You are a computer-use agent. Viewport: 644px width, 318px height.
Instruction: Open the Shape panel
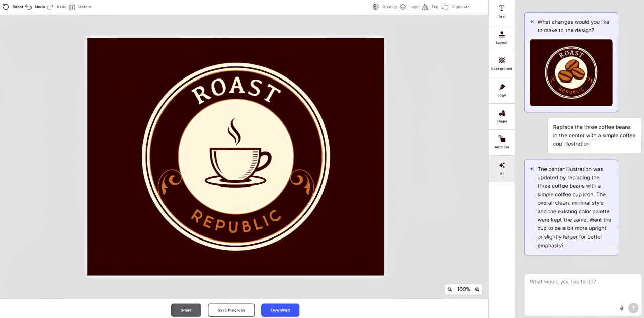(502, 116)
